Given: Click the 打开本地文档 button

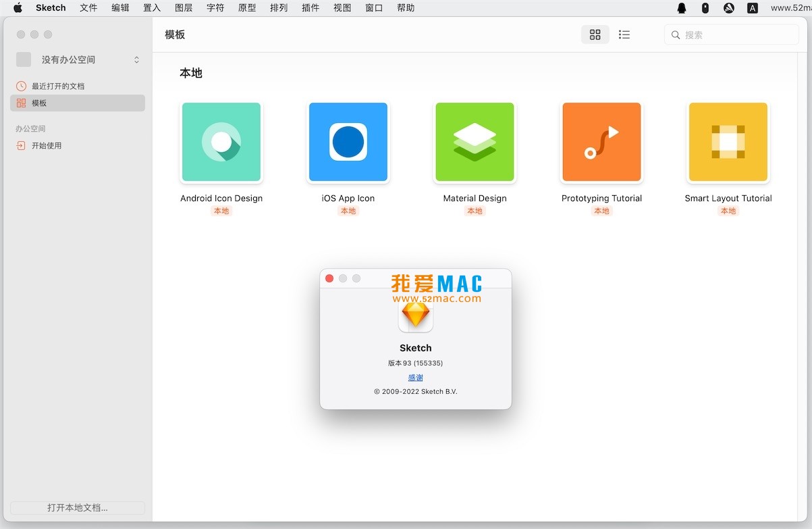Looking at the screenshot, I should coord(77,508).
